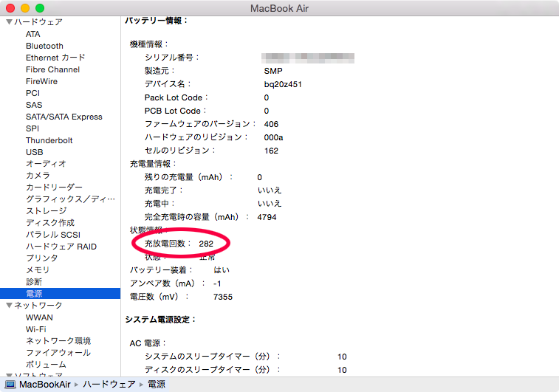Open the グラフィックス/ディ… entry
Screen dimensions: 559x392
click(70, 199)
